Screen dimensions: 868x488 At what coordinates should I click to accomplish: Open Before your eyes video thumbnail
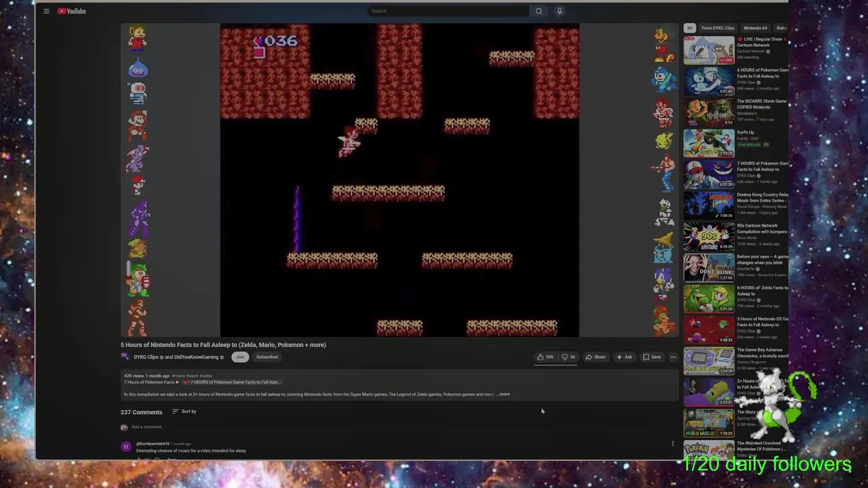point(709,268)
